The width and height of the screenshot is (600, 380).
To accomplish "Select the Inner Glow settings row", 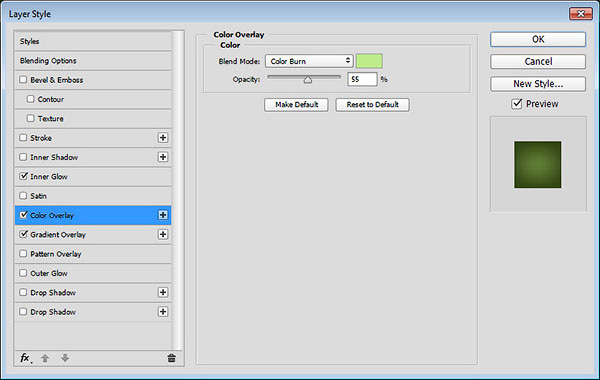I will (93, 176).
